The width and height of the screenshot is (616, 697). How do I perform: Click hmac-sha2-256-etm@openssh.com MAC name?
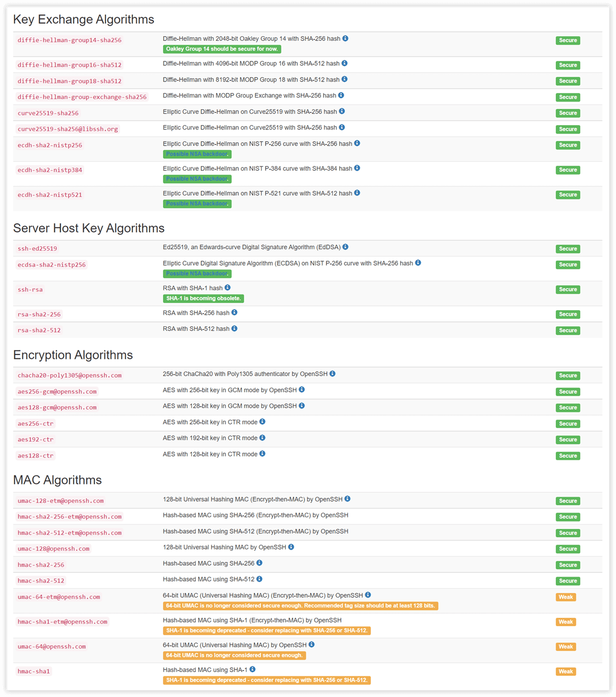click(x=69, y=517)
